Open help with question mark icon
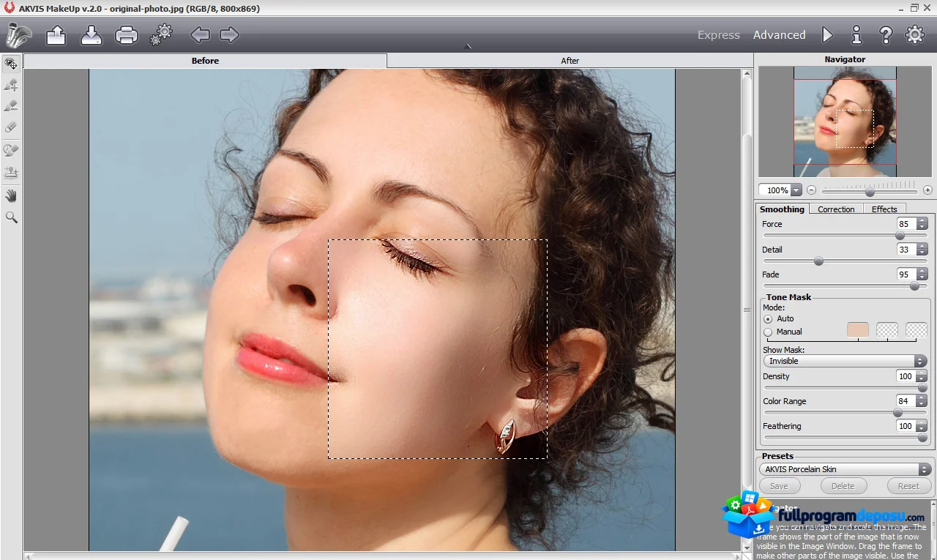This screenshot has height=560, width=937. pos(886,34)
